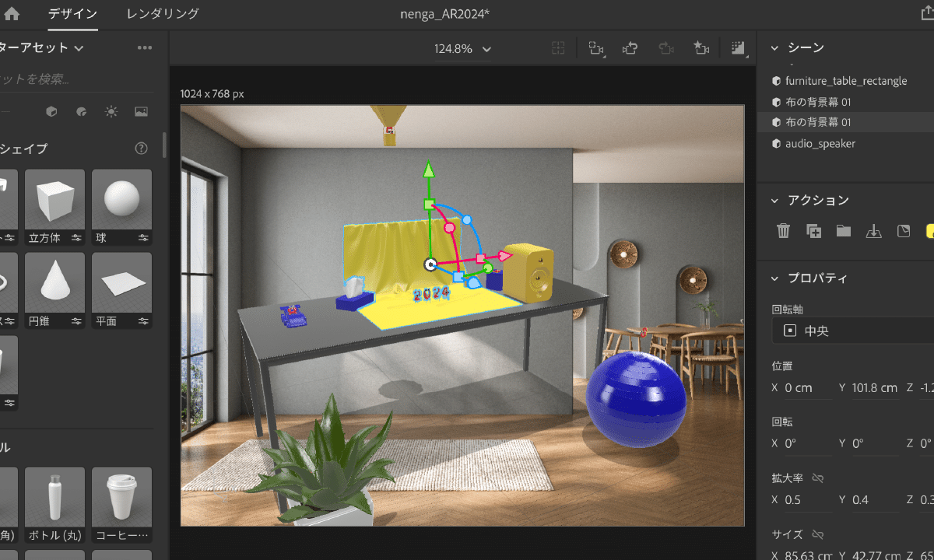
Task: Open the help icon beside シェイプ
Action: click(141, 148)
